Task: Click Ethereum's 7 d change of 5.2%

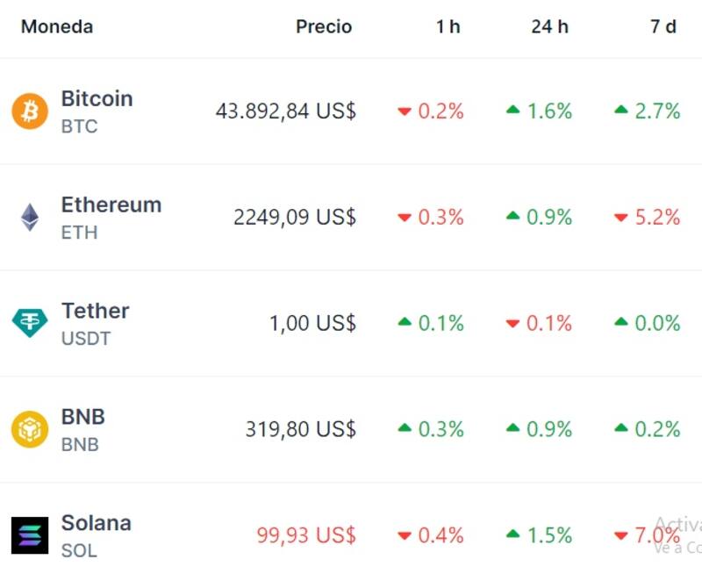Action: (x=658, y=218)
